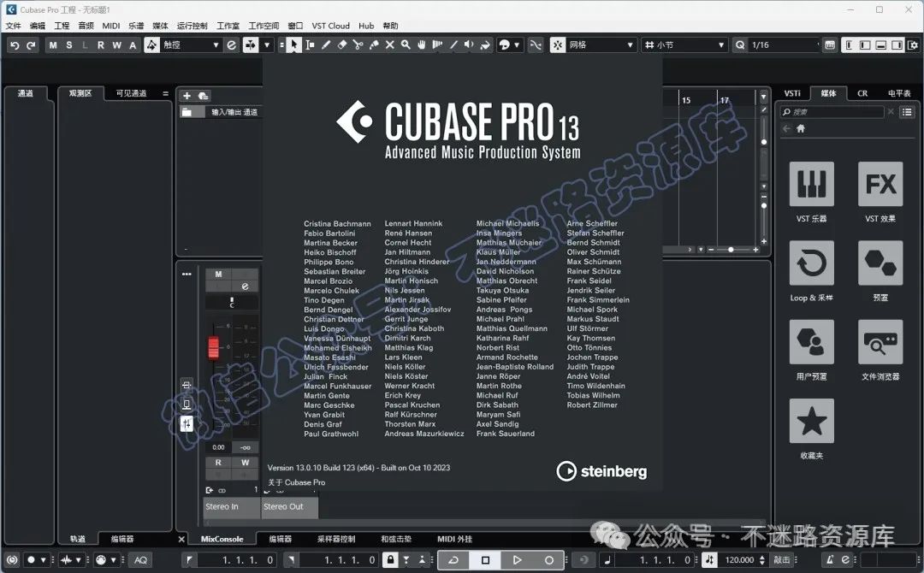Adjust the horizontal zoom slider under ruler
Image resolution: width=924 pixels, height=573 pixels.
731,250
